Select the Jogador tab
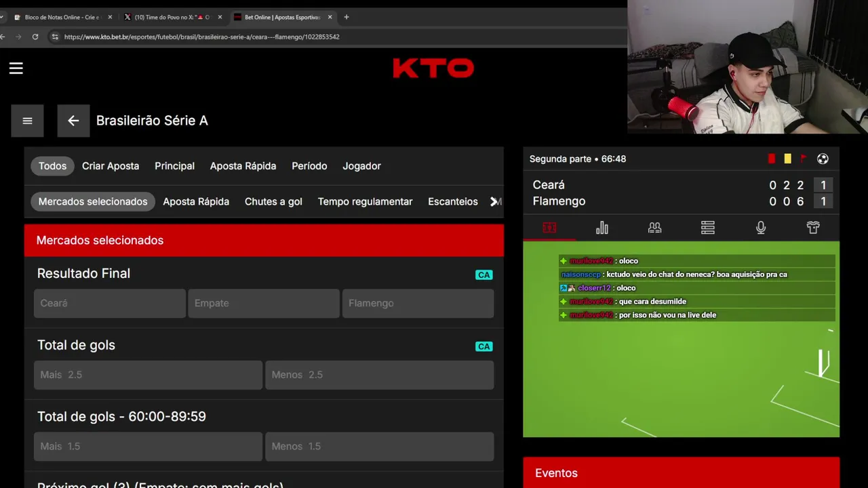 tap(361, 166)
